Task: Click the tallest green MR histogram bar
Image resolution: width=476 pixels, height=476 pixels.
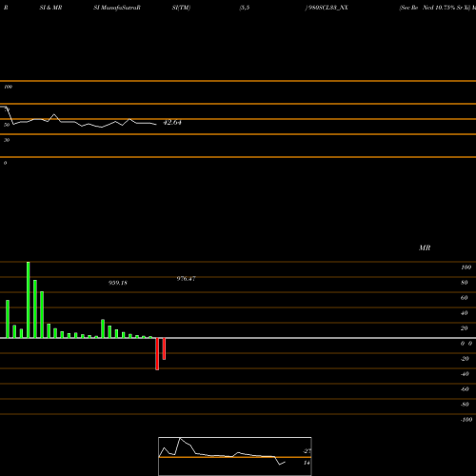Action: tap(29, 300)
